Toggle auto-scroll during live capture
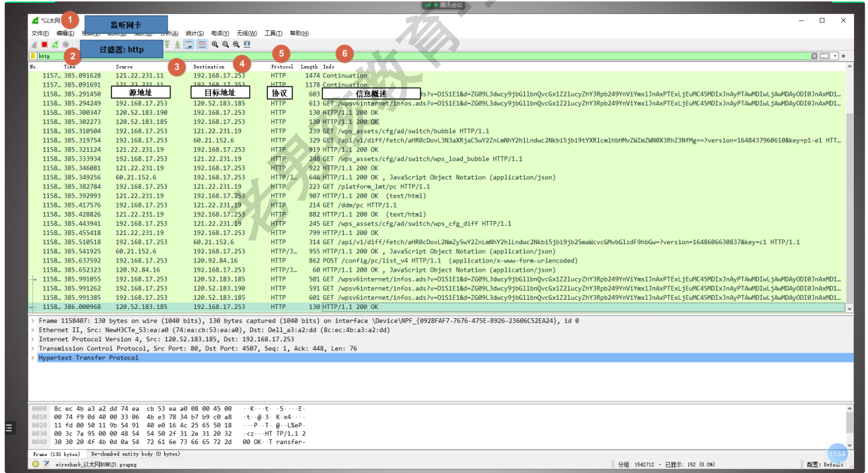868x473 pixels. [x=189, y=44]
